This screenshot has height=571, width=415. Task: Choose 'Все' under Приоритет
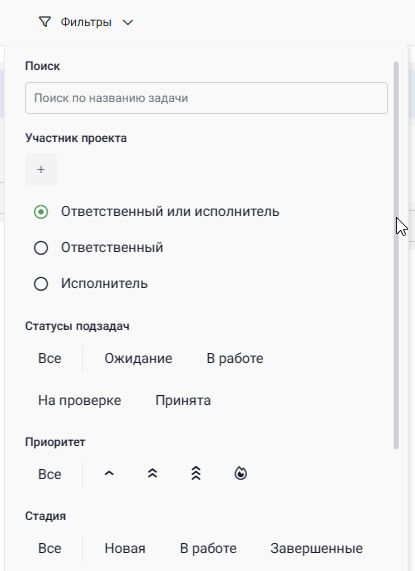click(x=50, y=474)
